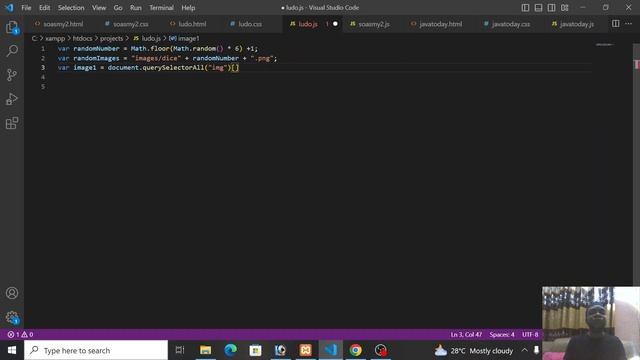Split the editor to the right
This screenshot has width=640, height=360.
(616, 24)
